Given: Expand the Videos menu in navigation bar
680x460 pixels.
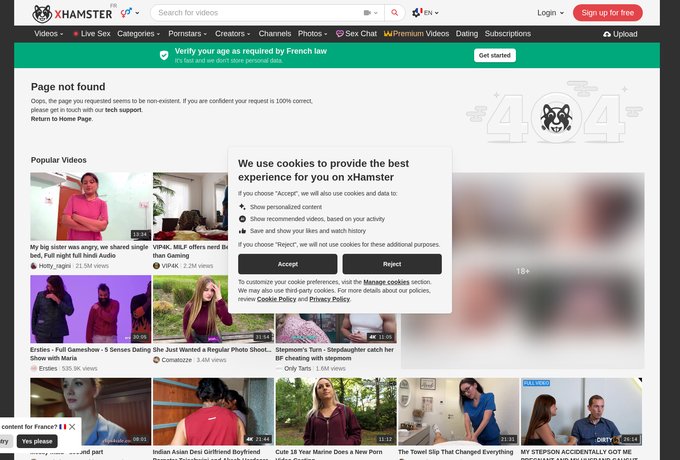Looking at the screenshot, I should (49, 34).
